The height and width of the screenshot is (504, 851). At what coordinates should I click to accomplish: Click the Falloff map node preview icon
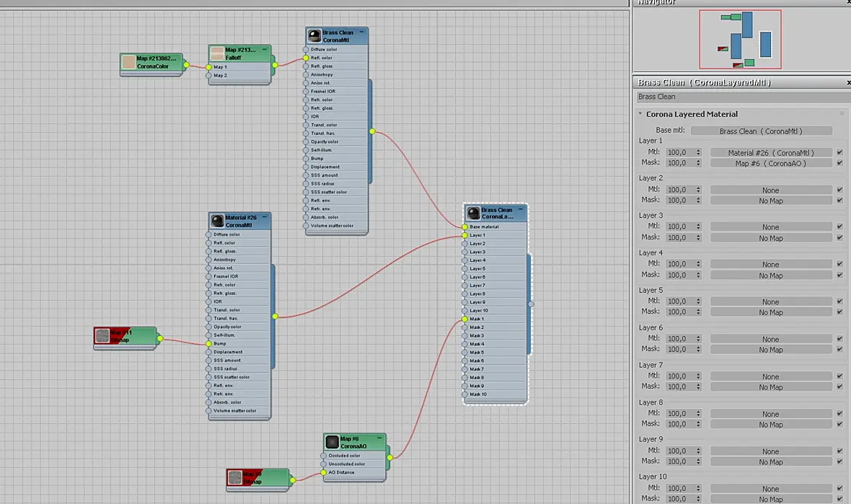pyautogui.click(x=217, y=53)
